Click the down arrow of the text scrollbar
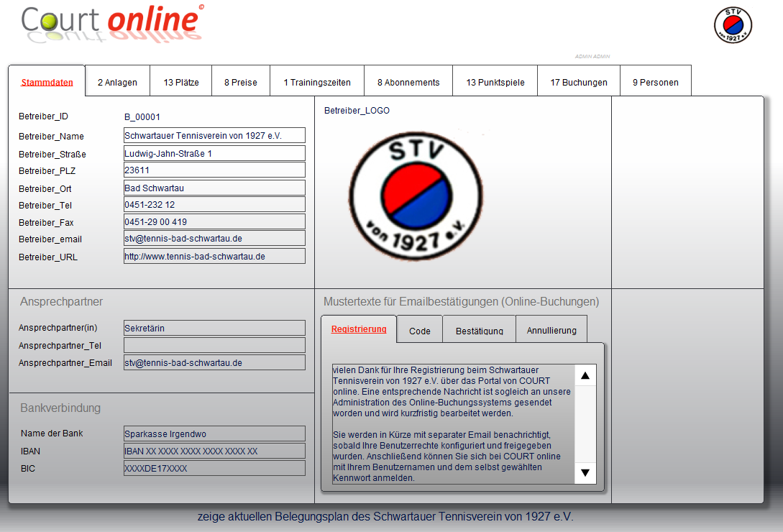The width and height of the screenshot is (783, 532). [x=585, y=472]
